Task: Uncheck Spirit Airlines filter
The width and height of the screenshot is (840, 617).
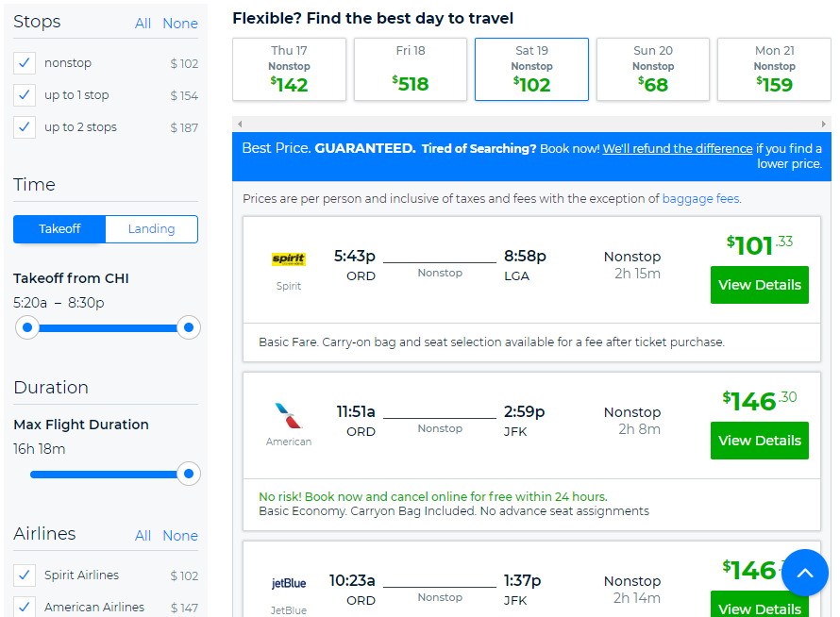Action: (25, 575)
